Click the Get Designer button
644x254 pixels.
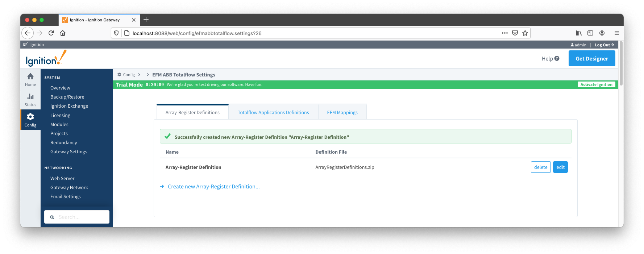(x=592, y=58)
